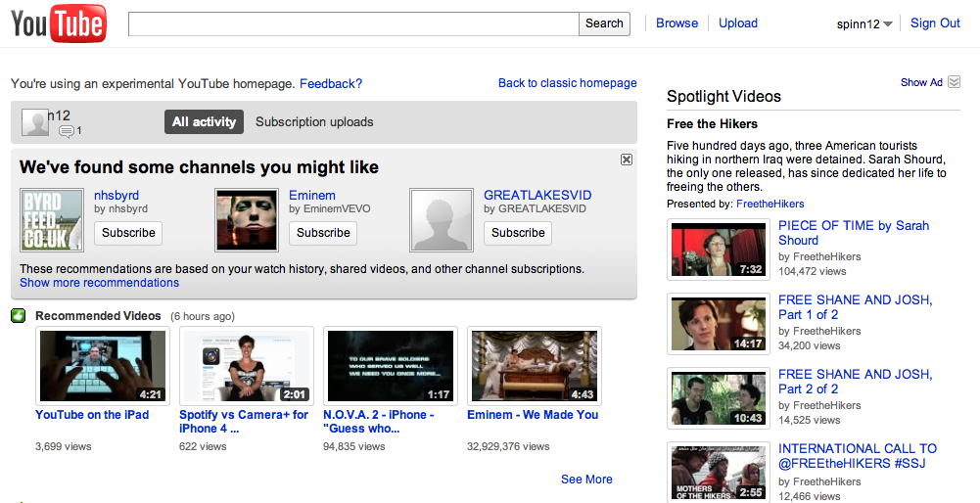The width and height of the screenshot is (980, 503).
Task: Open N.O.V.A. 2 - iPhone title link
Action: 378,422
